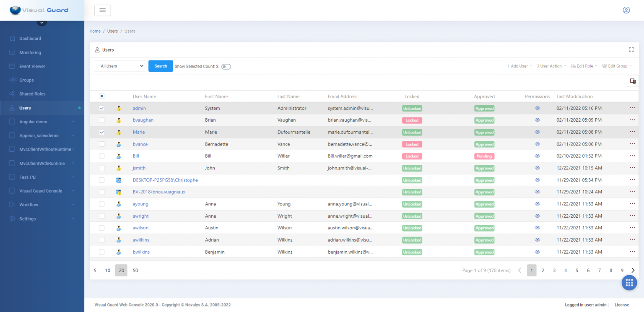Uncheck the Marie row checkbox
644x312 pixels.
pos(101,132)
